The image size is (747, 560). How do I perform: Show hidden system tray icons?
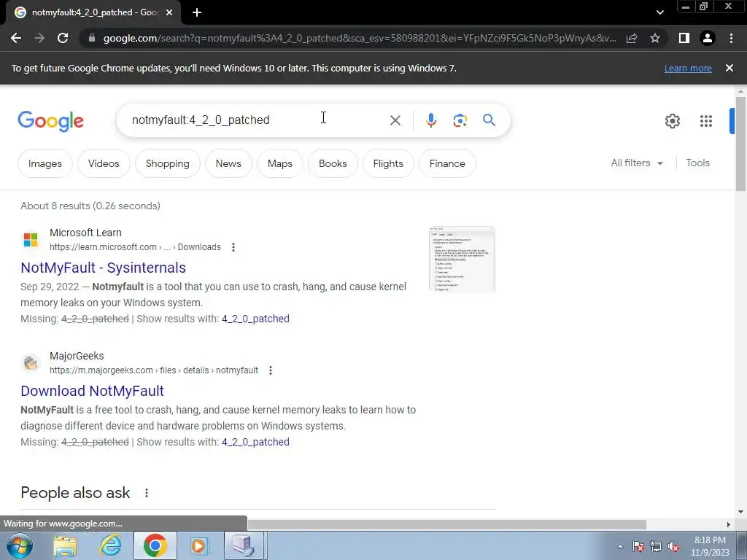(x=620, y=546)
